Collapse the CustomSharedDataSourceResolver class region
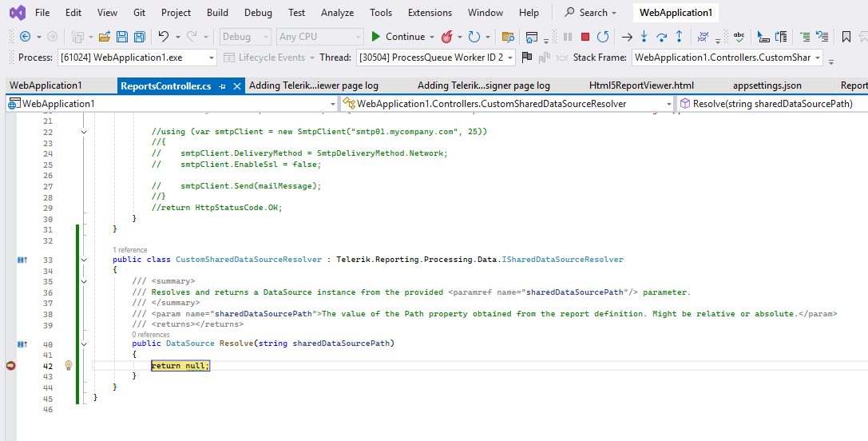Screen dimensions: 868x441 [84, 260]
